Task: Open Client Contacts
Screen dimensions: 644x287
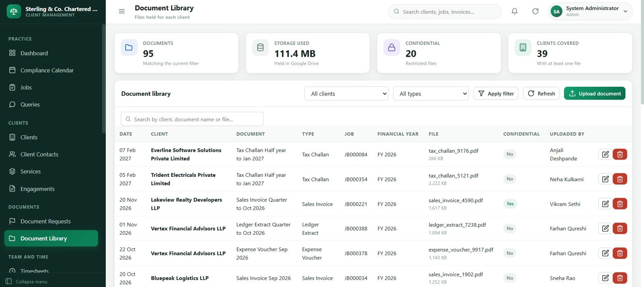Action: (x=51, y=154)
